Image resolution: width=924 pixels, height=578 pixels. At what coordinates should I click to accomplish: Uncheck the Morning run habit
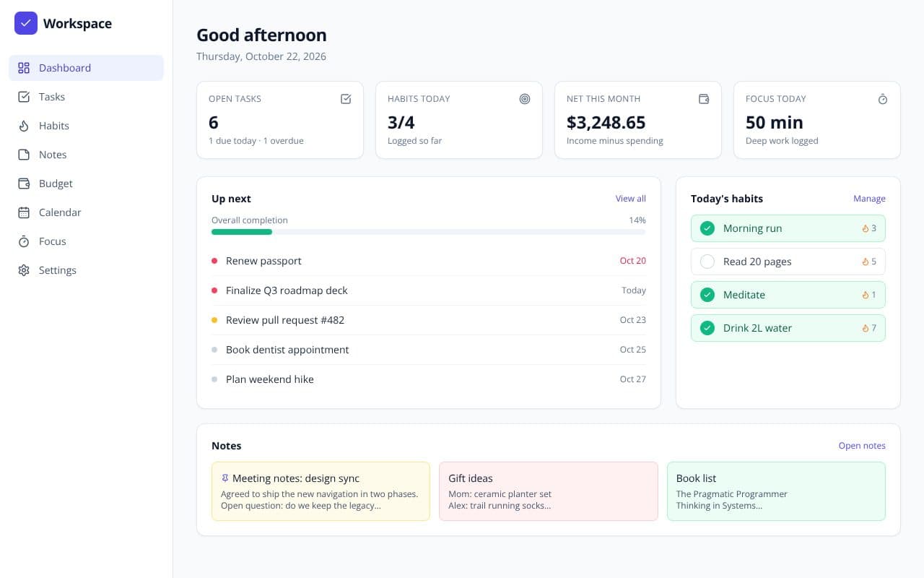coord(708,228)
